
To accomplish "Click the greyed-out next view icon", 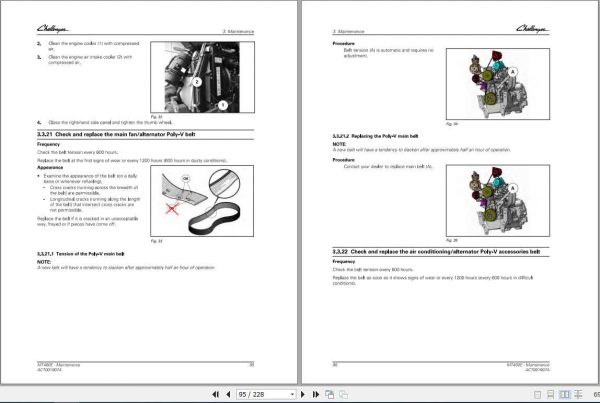I will click(x=344, y=394).
